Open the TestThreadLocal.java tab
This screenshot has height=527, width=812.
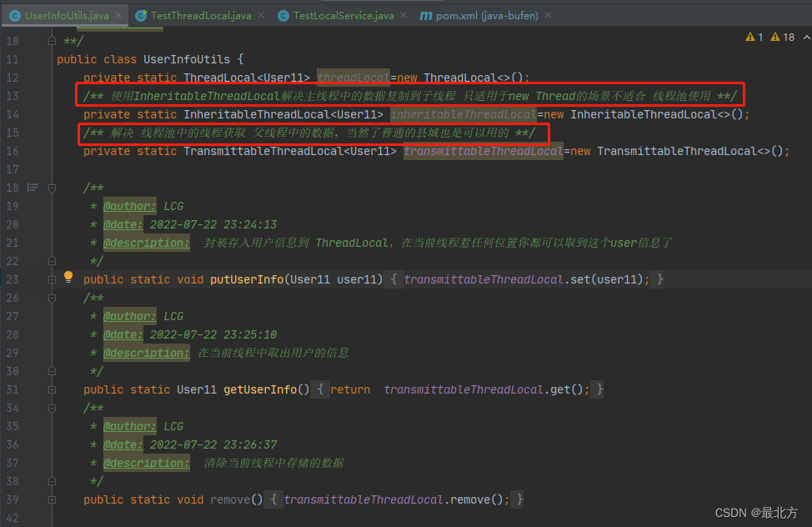tap(201, 16)
